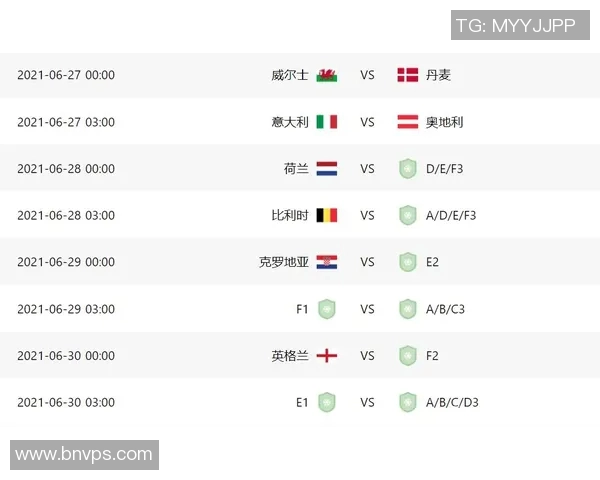Click the TG: MYYJJPP label

point(516,25)
